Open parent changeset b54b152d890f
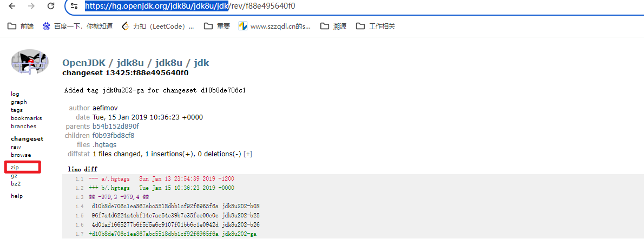Viewport: 644px width, 252px height. click(116, 127)
